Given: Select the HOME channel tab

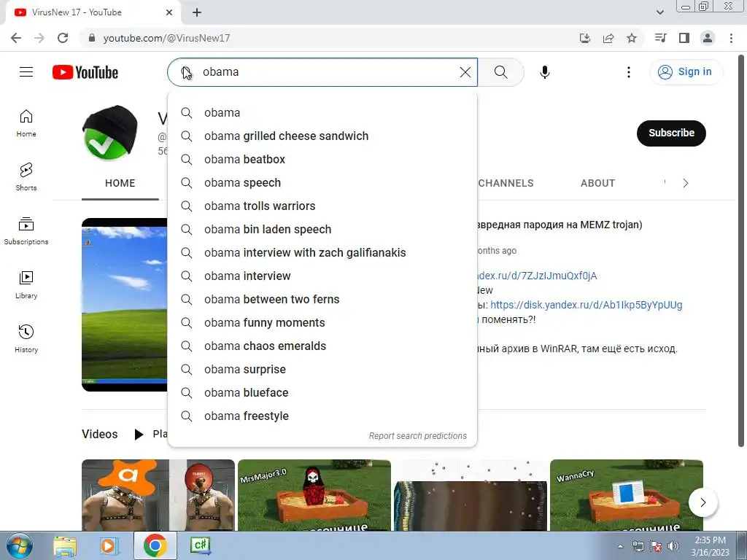Looking at the screenshot, I should (x=120, y=183).
